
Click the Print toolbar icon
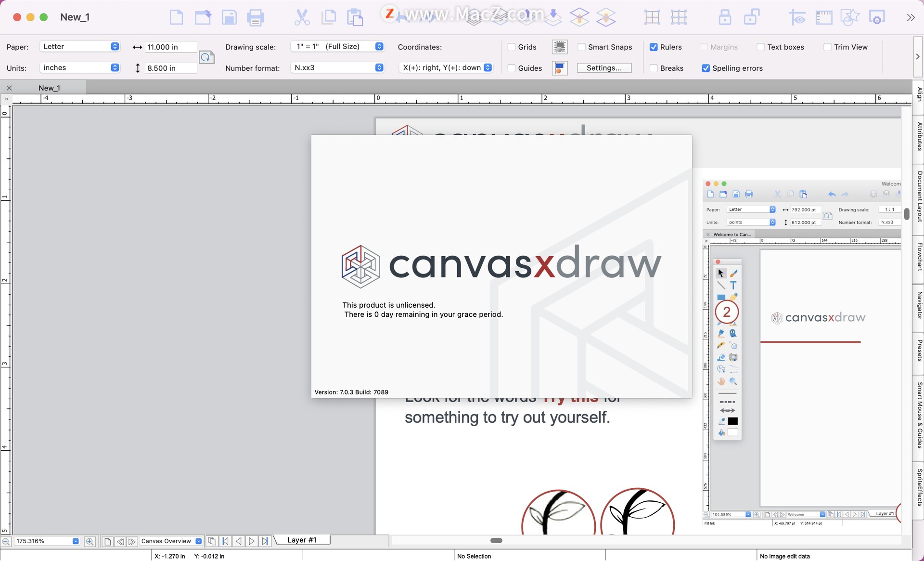255,18
